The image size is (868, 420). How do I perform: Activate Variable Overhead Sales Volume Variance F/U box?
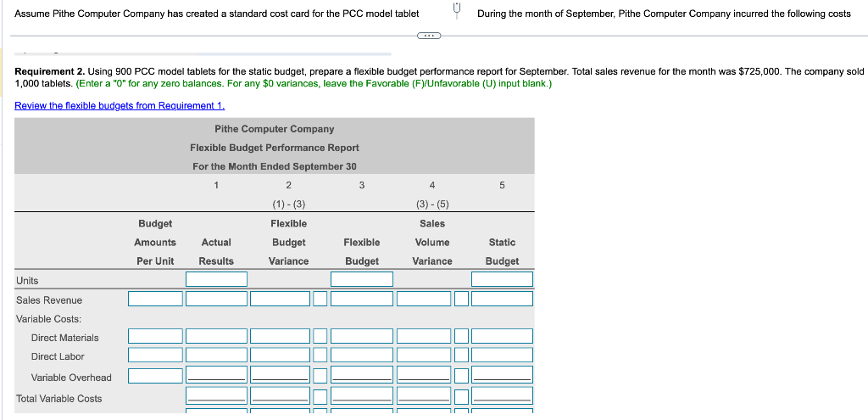(462, 374)
